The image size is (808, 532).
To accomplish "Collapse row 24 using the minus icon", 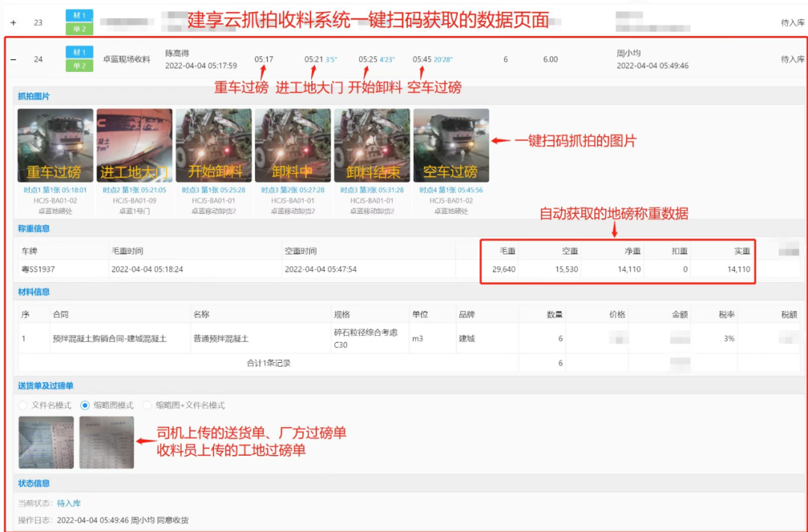I will pyautogui.click(x=13, y=59).
